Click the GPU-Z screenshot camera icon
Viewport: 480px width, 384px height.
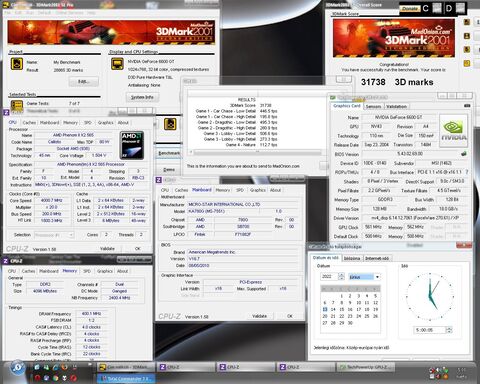(x=467, y=106)
